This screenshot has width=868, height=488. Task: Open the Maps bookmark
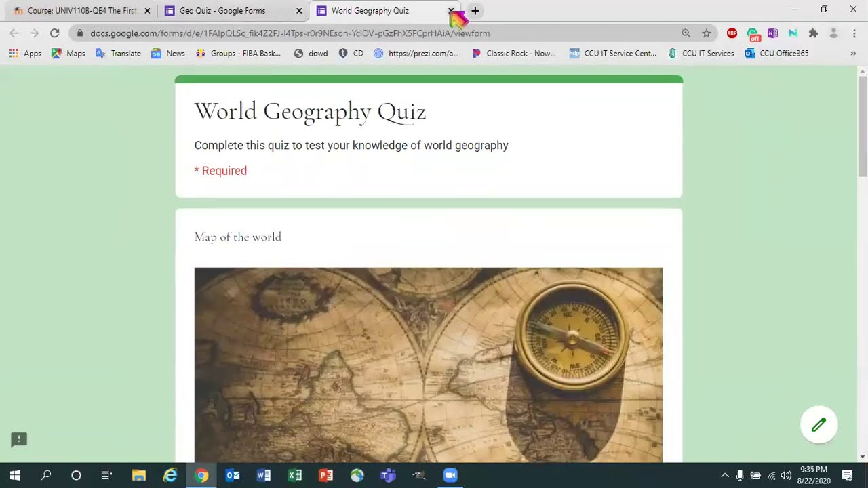click(68, 53)
